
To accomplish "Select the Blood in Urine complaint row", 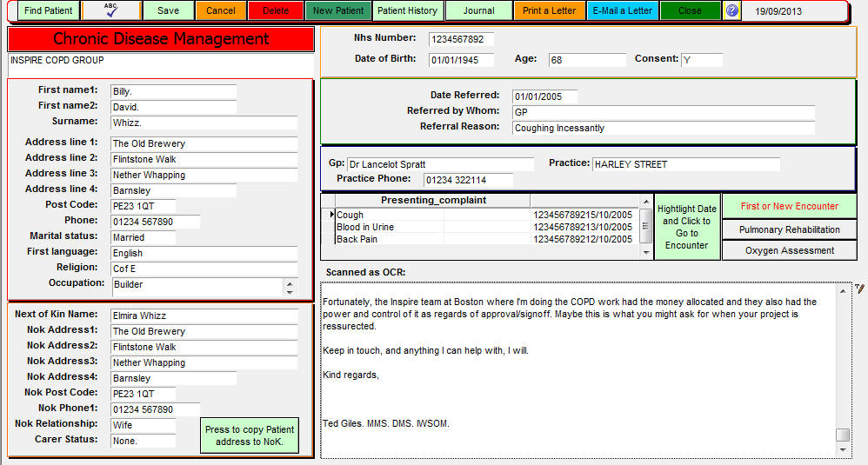I will click(x=390, y=227).
